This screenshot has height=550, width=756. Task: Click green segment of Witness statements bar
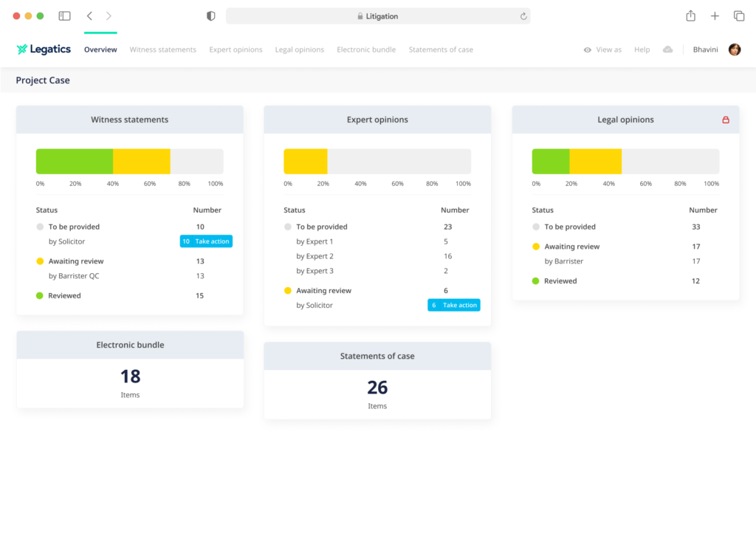pyautogui.click(x=75, y=162)
